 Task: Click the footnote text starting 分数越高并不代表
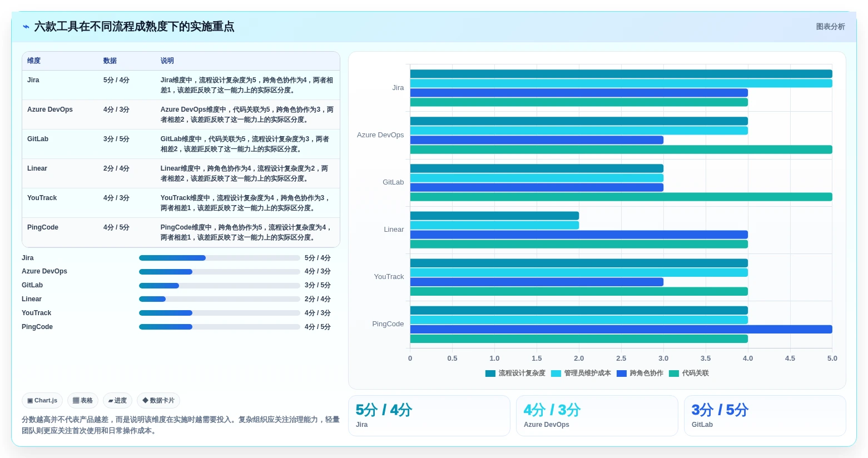pyautogui.click(x=181, y=425)
